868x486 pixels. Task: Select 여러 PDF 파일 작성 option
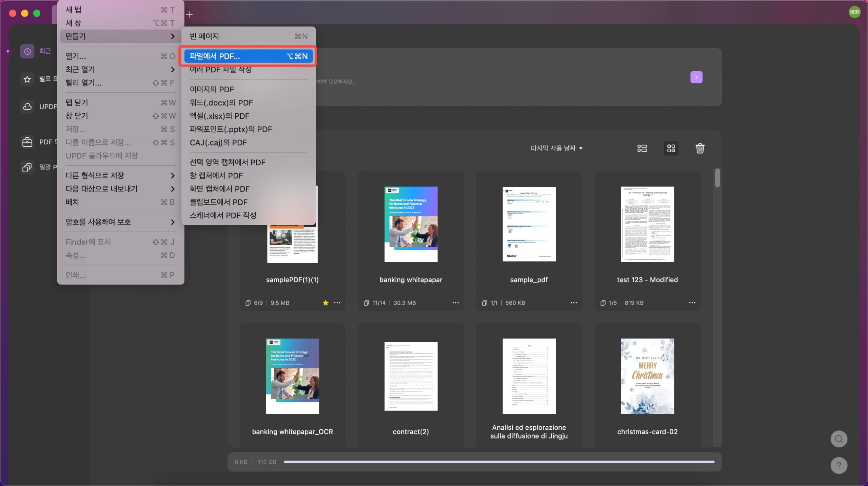click(x=249, y=70)
